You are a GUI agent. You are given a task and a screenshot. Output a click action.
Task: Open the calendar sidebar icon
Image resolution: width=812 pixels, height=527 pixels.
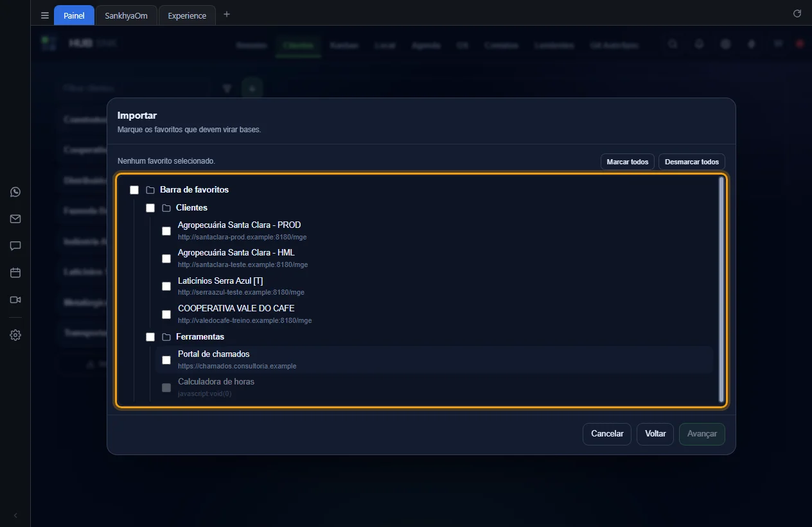click(x=15, y=273)
